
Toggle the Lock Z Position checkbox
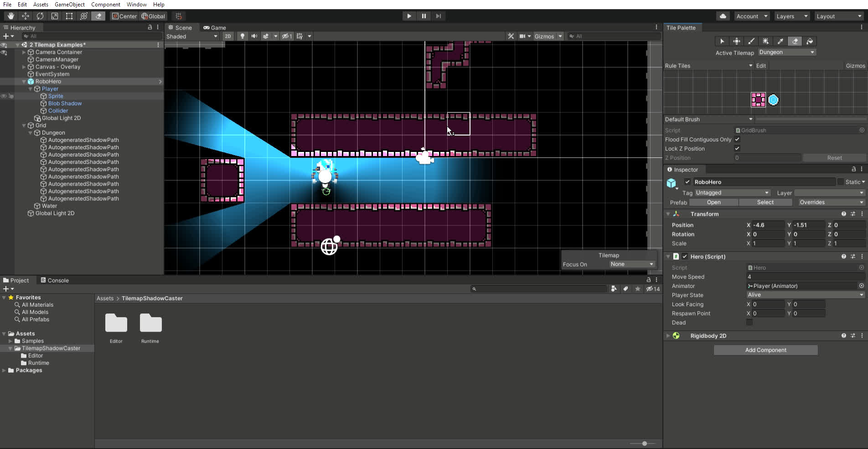(737, 148)
